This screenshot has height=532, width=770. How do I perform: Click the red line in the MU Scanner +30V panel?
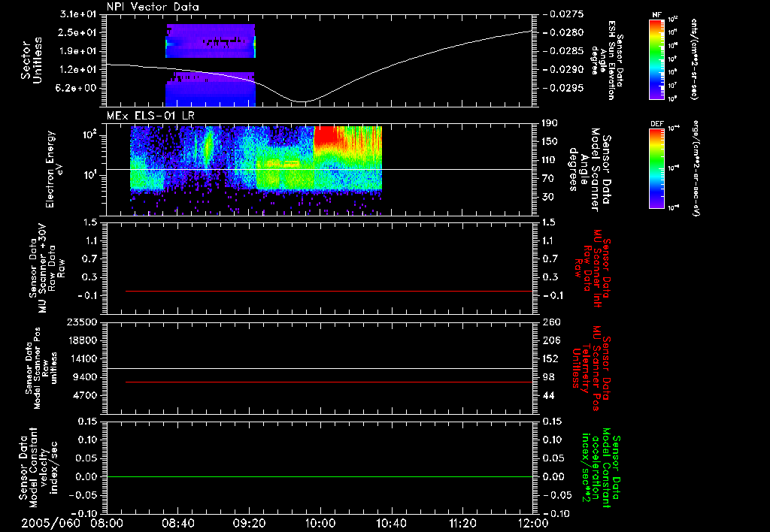tap(329, 292)
